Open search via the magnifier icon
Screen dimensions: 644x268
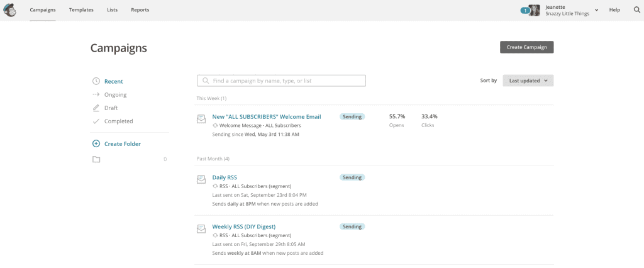637,10
